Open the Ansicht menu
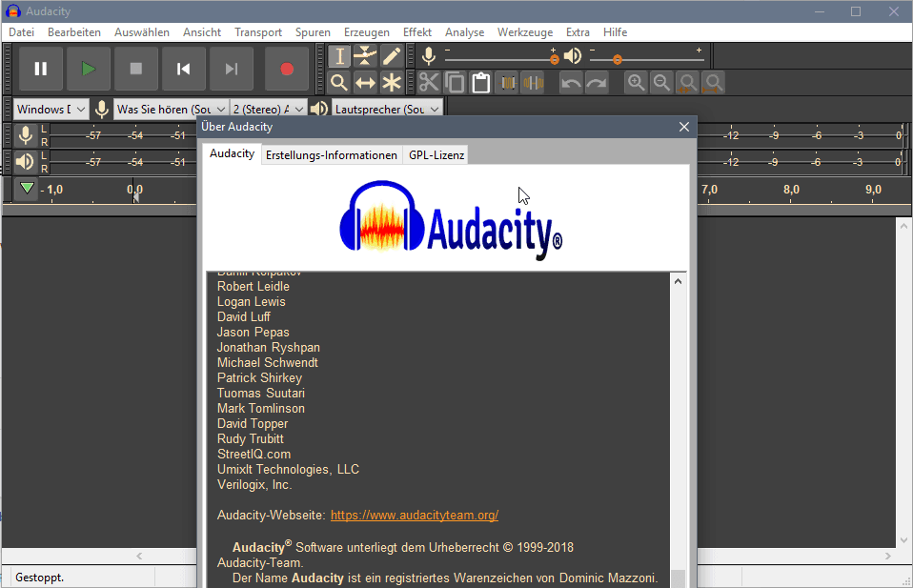This screenshot has width=913, height=588. (202, 32)
